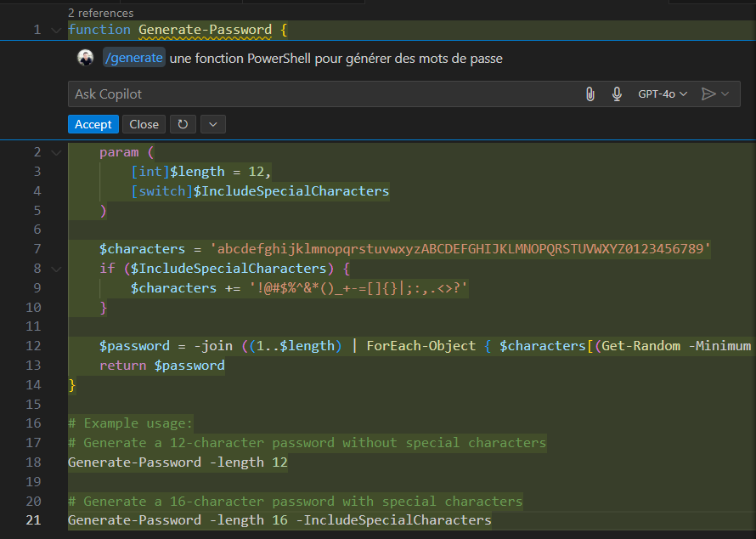Activate the microphone voice input icon

617,94
